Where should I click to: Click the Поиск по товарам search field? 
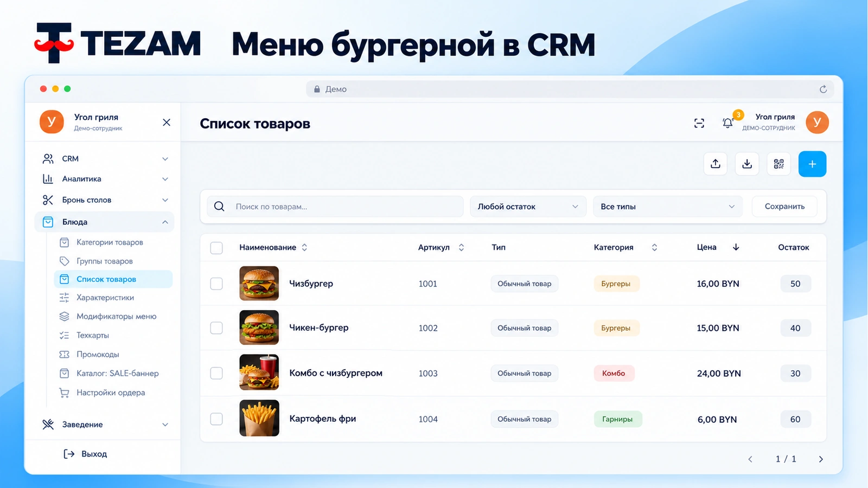(x=335, y=207)
